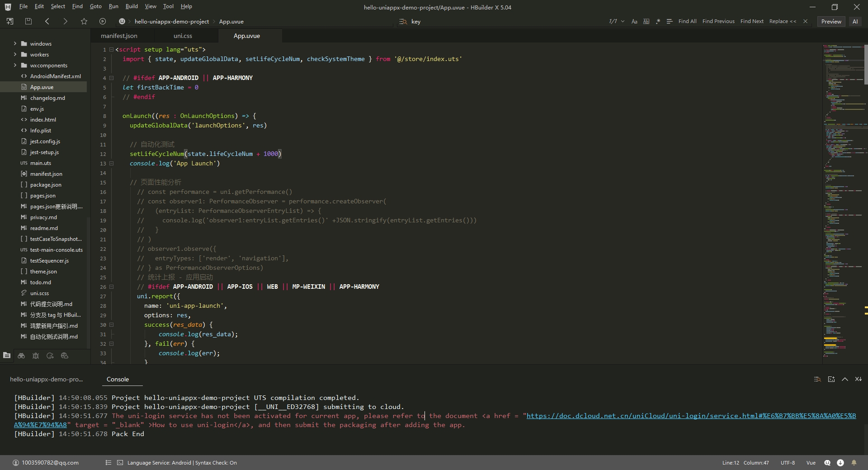Open the uni-login documentation link in console
This screenshot has width=868, height=470.
pos(691,416)
